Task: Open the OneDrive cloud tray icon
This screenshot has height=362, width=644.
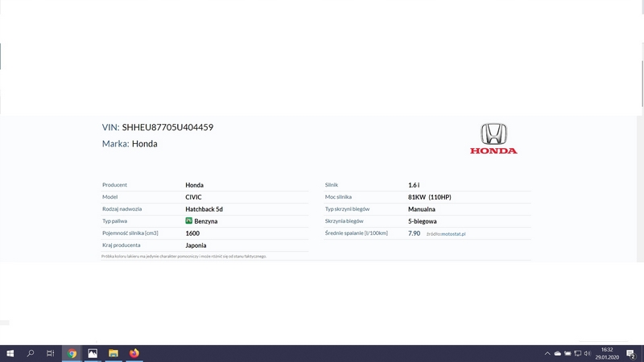Action: 557,353
